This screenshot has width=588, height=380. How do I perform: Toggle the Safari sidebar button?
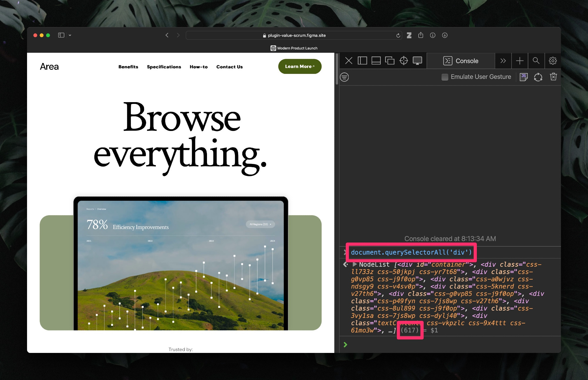pos(61,35)
